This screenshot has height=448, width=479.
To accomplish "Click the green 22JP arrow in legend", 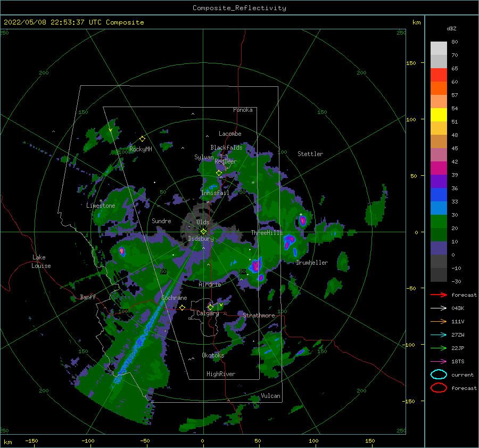I will pos(439,348).
